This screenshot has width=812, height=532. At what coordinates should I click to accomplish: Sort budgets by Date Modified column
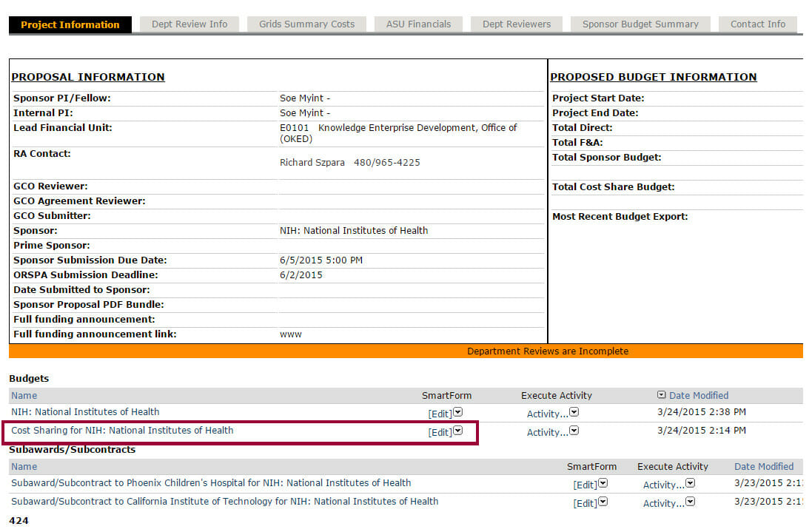coord(699,396)
